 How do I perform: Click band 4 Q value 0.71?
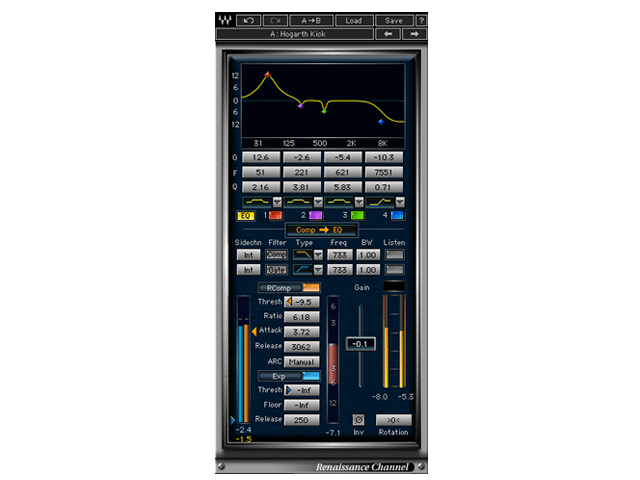[x=384, y=187]
